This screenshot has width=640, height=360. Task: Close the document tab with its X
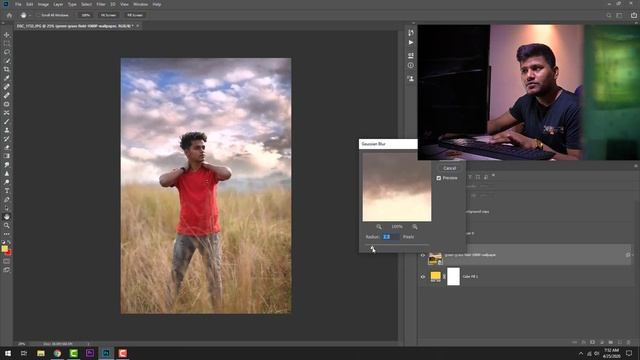coord(138,26)
